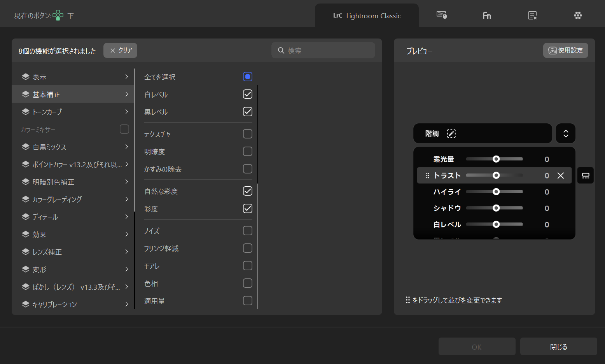Click the edit icon next to 階調
The height and width of the screenshot is (364, 605).
(x=451, y=134)
